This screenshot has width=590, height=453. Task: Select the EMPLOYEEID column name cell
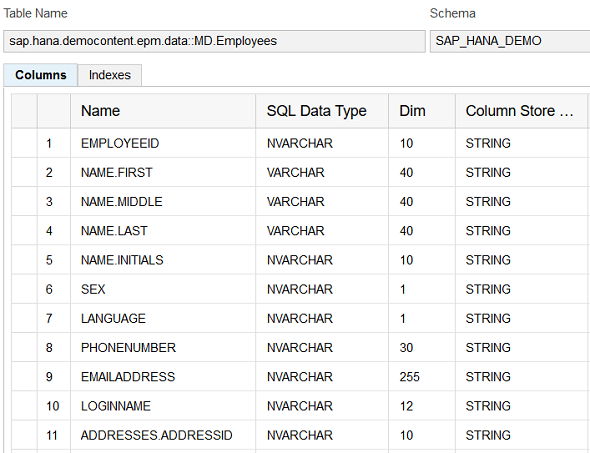(163, 143)
